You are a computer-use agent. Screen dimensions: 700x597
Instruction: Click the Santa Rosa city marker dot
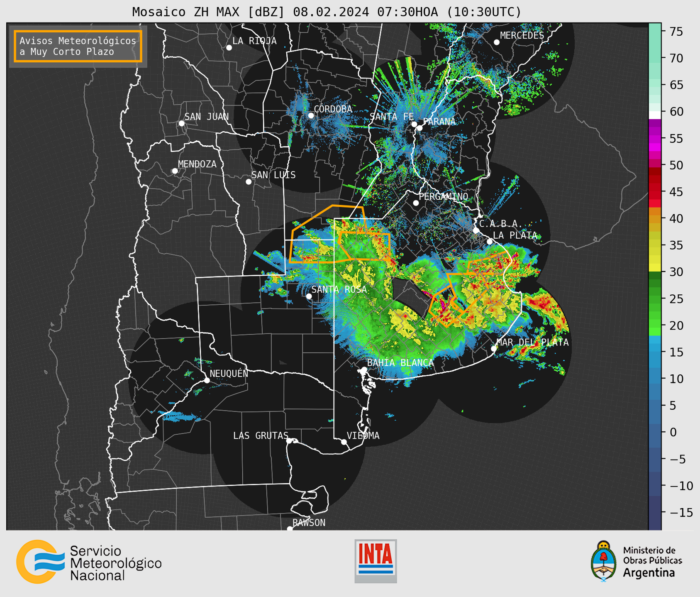click(x=309, y=296)
